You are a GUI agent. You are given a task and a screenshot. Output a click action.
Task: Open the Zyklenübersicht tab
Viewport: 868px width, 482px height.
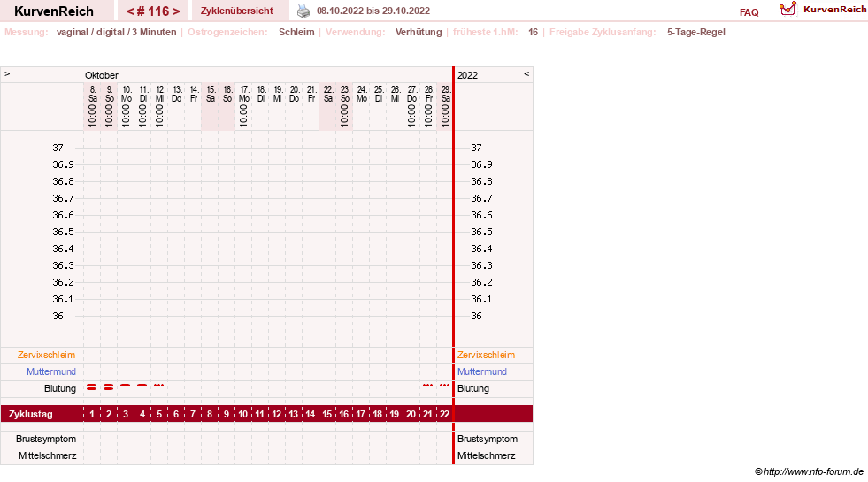[x=237, y=11]
